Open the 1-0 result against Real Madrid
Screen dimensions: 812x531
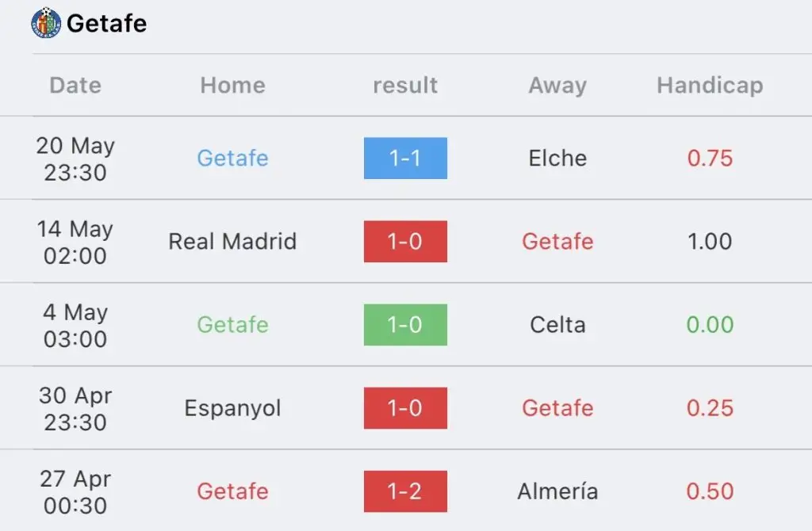point(405,242)
